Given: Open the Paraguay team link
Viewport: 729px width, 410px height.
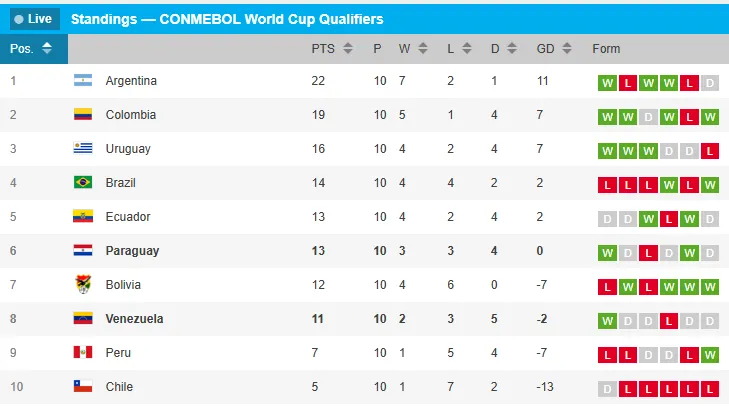Looking at the screenshot, I should 132,251.
